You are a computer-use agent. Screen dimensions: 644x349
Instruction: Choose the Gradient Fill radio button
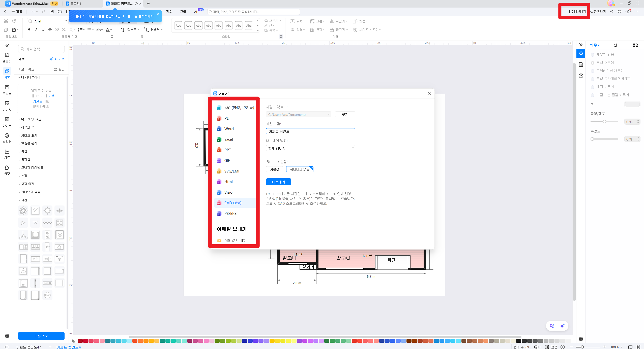click(593, 71)
